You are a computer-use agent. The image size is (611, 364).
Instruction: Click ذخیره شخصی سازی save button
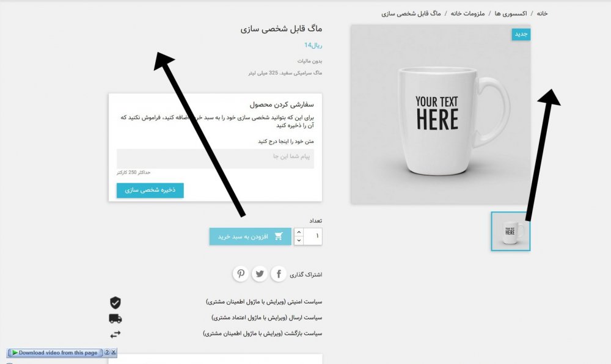click(x=150, y=191)
